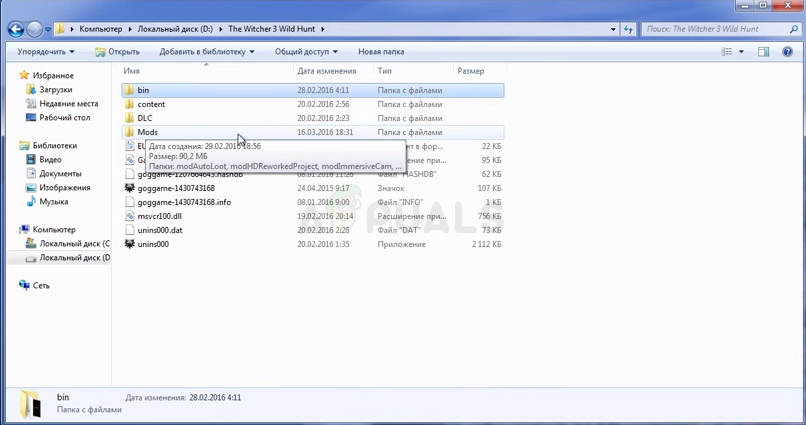The height and width of the screenshot is (425, 806).
Task: Click the DLC folder icon
Action: pyautogui.click(x=130, y=118)
